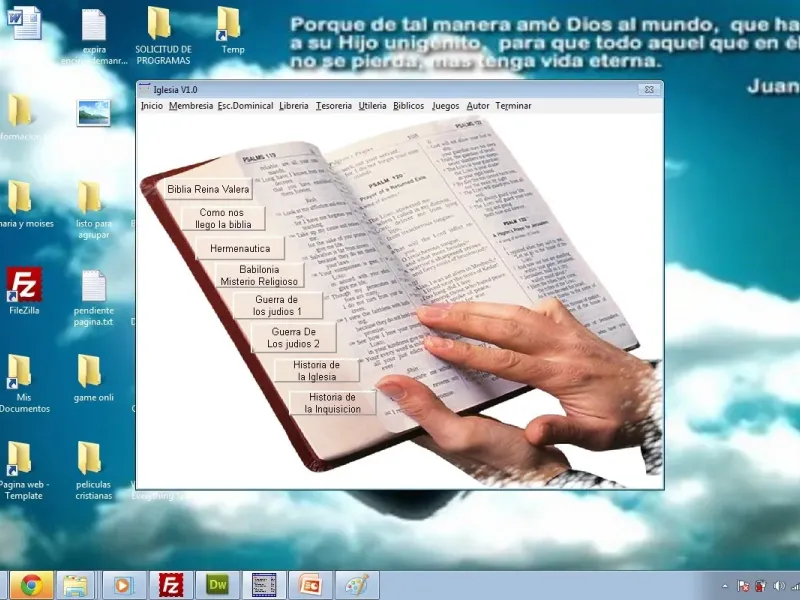Open the Membresia menu
Viewport: 800px width, 600px height.
[x=191, y=106]
